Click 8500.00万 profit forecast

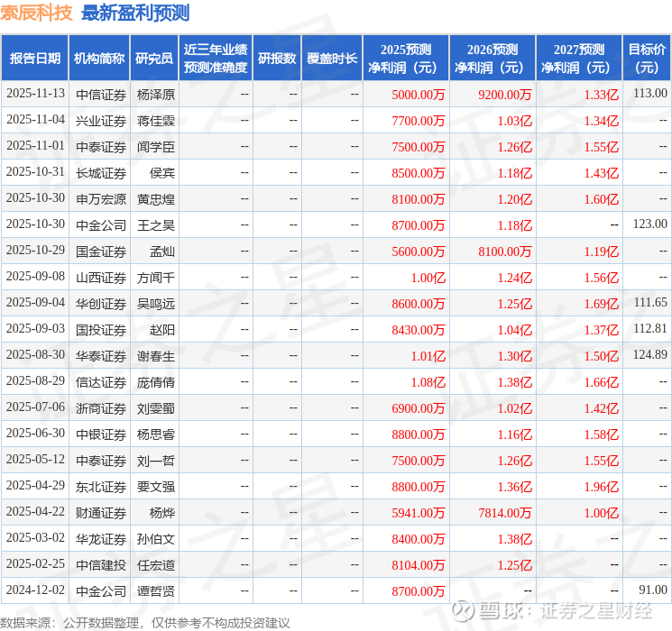418,173
